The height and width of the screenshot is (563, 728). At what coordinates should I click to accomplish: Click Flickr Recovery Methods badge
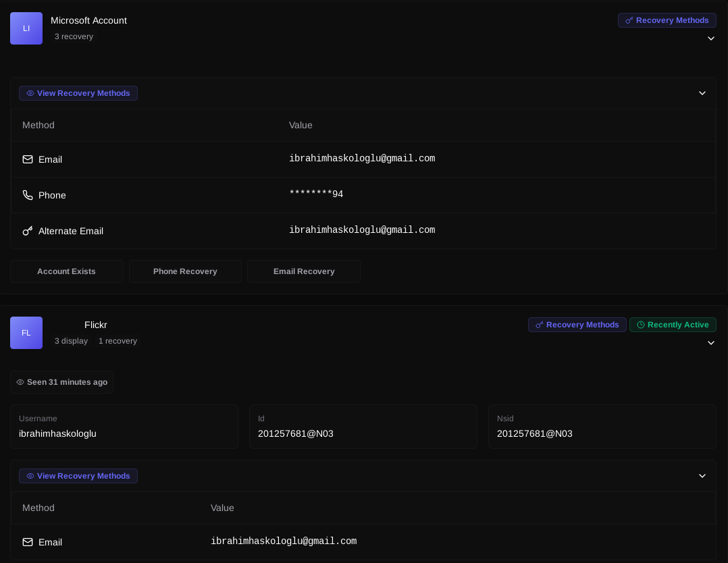point(577,325)
